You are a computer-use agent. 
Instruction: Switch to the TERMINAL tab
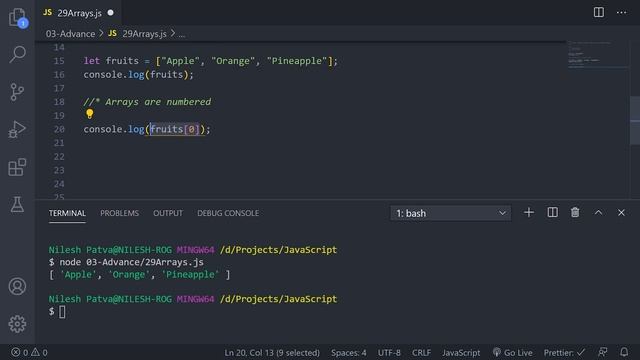(x=67, y=213)
